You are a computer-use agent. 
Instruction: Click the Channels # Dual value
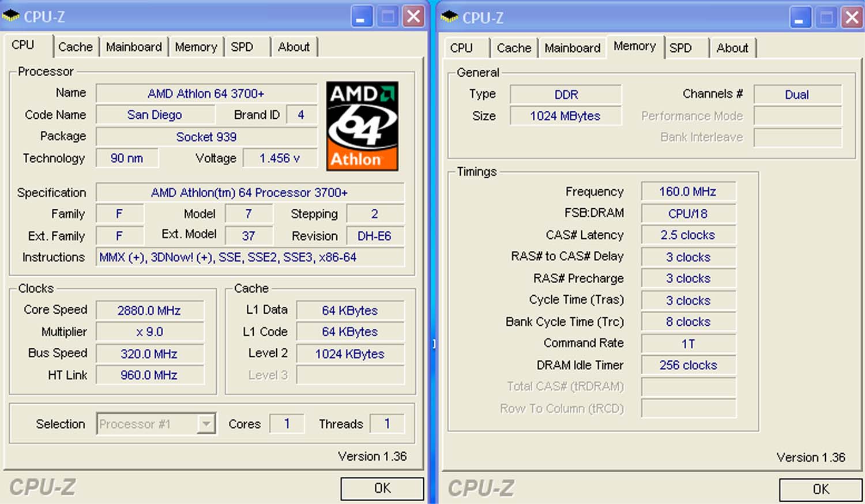coord(798,95)
